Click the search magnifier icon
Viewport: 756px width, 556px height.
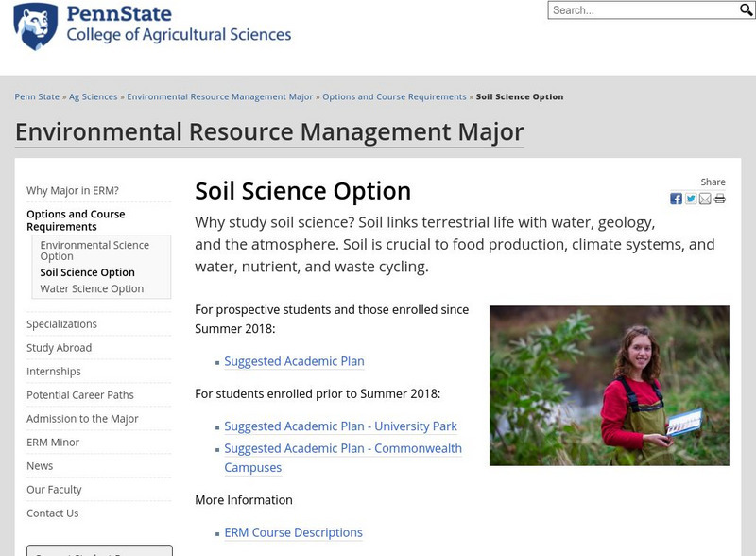coord(747,10)
